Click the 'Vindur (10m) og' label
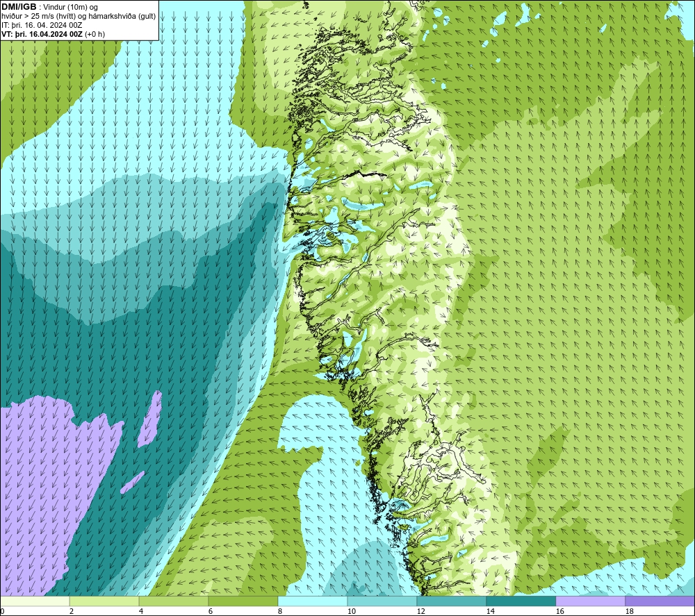The image size is (695, 616). tap(70, 8)
